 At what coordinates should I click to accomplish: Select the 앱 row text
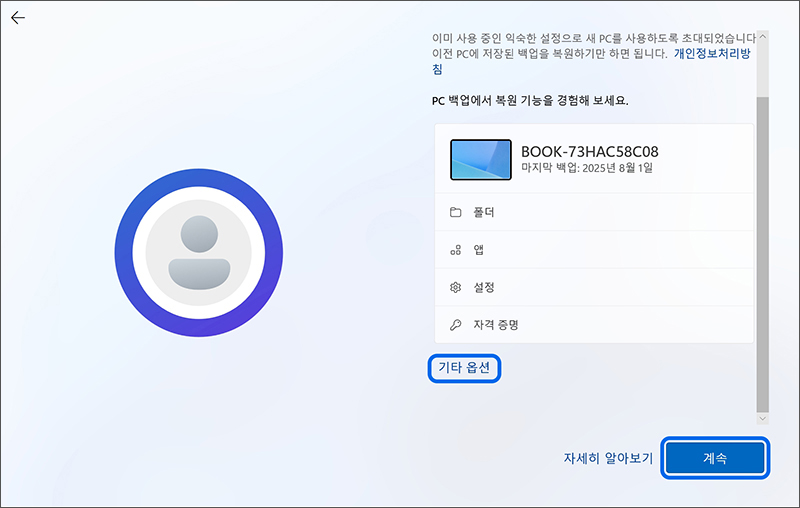point(479,250)
